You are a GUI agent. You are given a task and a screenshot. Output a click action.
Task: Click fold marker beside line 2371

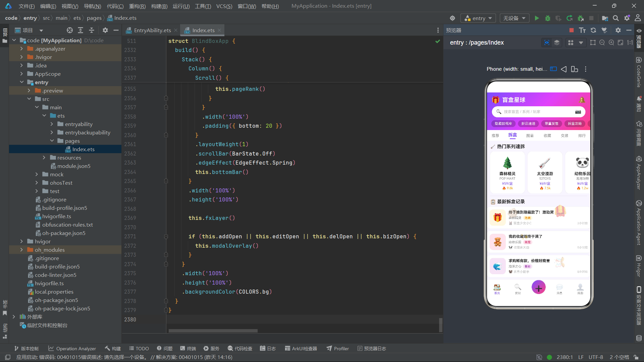point(166,237)
